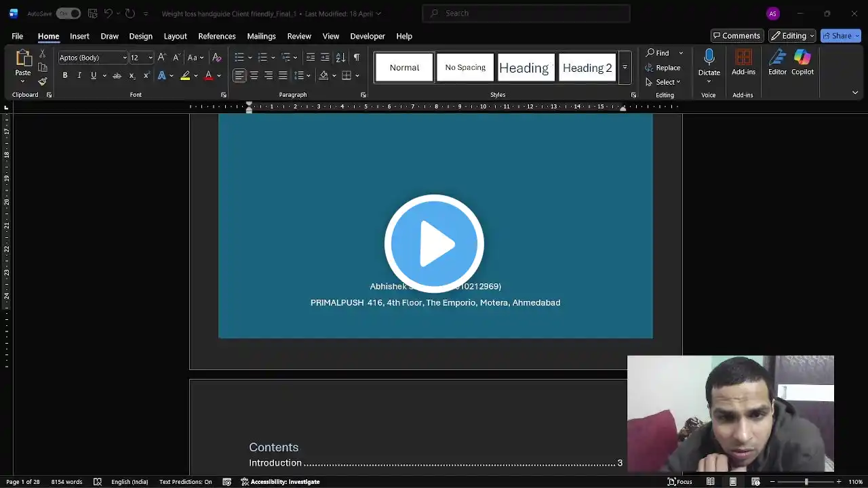Open the font name dropdown
The height and width of the screenshot is (488, 868).
point(125,58)
